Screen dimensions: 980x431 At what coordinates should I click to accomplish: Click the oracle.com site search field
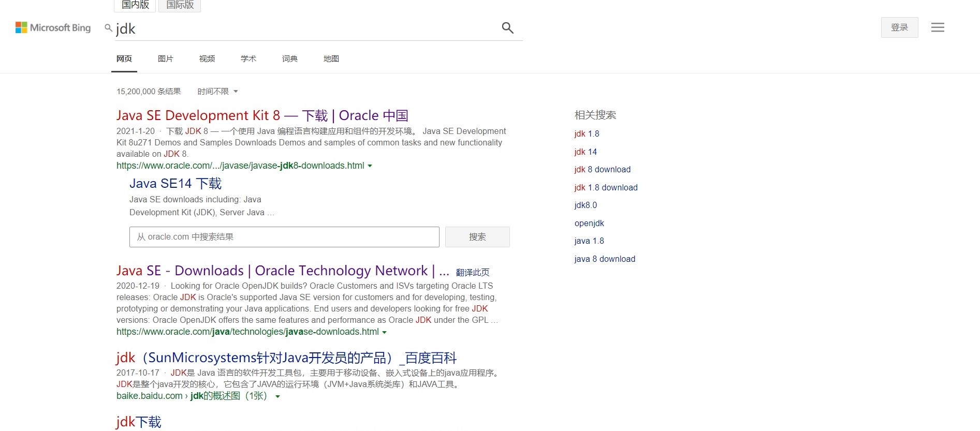point(284,237)
